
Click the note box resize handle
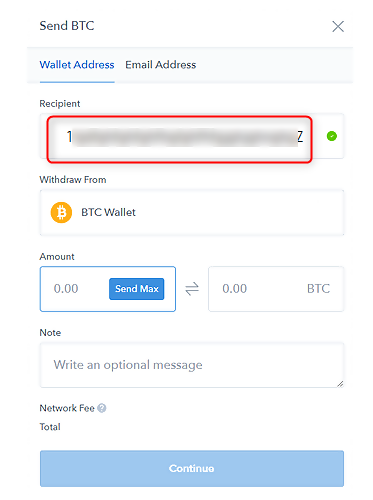[x=340, y=384]
